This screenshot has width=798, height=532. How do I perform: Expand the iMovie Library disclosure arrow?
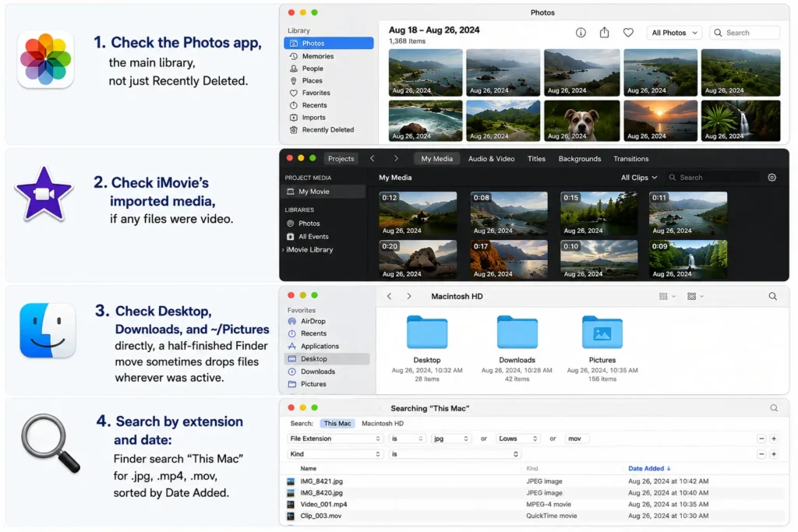coord(283,250)
